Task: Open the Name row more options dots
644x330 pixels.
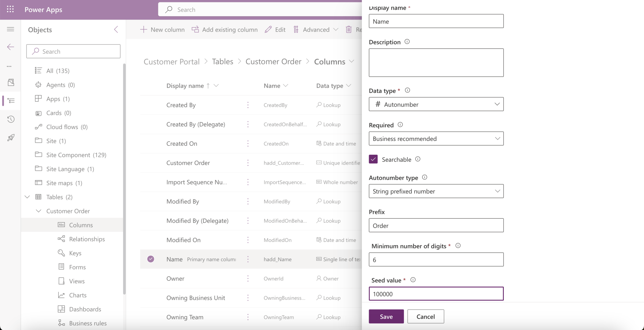Action: (248, 259)
